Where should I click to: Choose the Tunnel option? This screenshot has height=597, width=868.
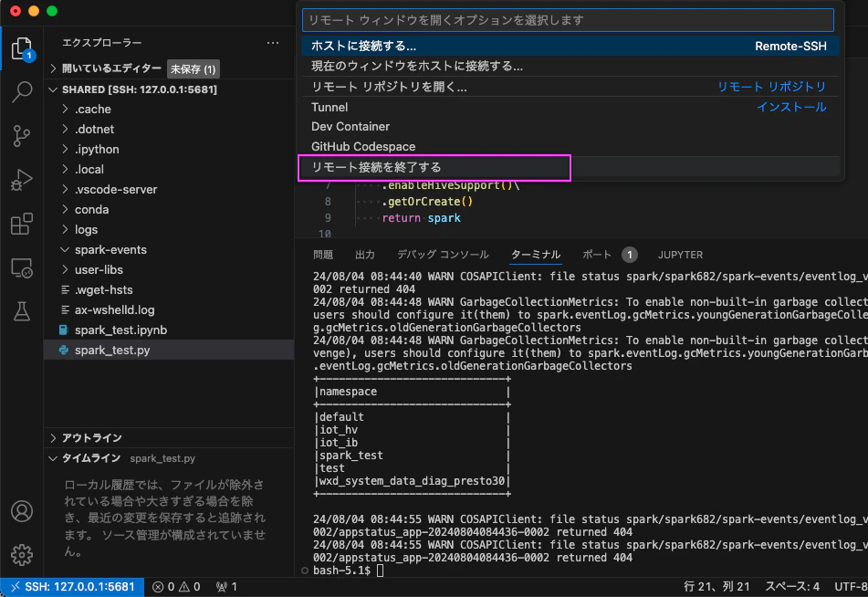coord(570,107)
